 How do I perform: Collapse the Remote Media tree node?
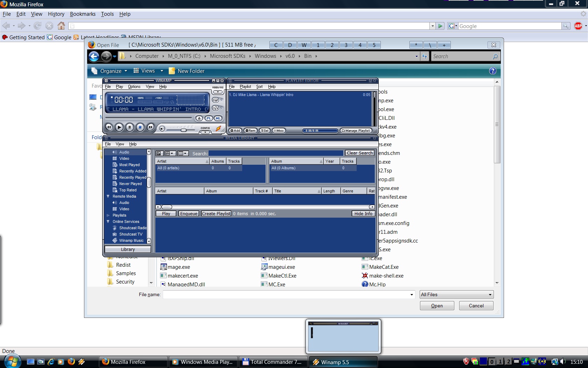[x=108, y=196]
